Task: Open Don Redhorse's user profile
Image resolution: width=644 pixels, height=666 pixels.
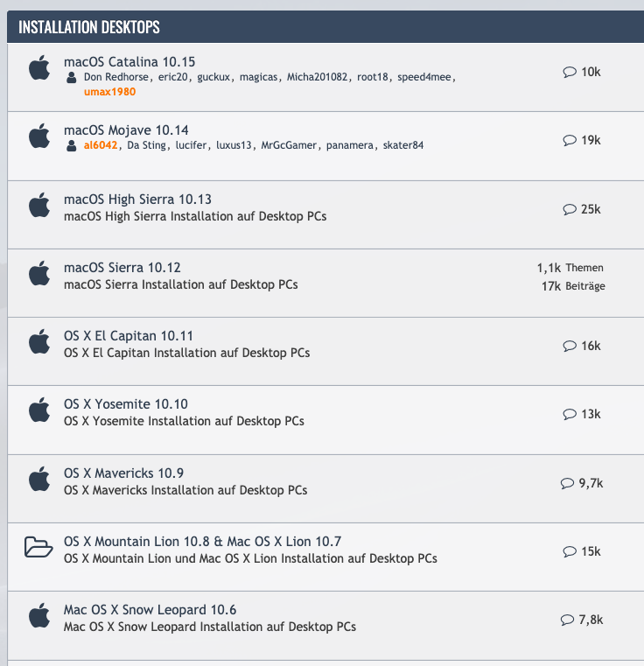Action: 117,77
